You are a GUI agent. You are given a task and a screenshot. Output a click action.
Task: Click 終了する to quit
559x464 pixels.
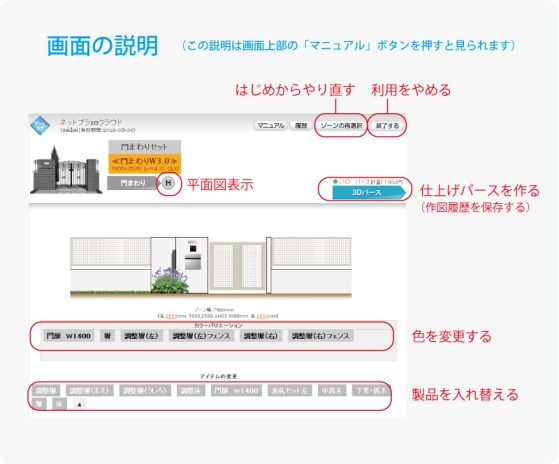point(387,125)
